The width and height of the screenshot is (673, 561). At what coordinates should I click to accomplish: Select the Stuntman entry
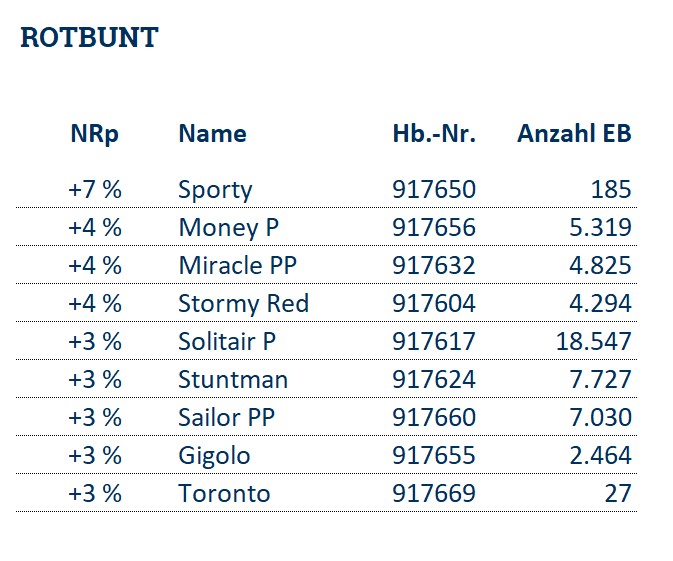pos(233,380)
